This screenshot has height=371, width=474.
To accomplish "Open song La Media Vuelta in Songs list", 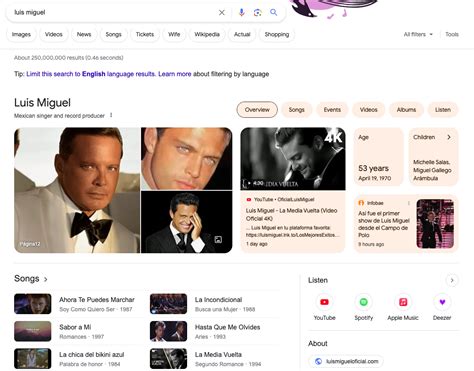I will (x=218, y=354).
